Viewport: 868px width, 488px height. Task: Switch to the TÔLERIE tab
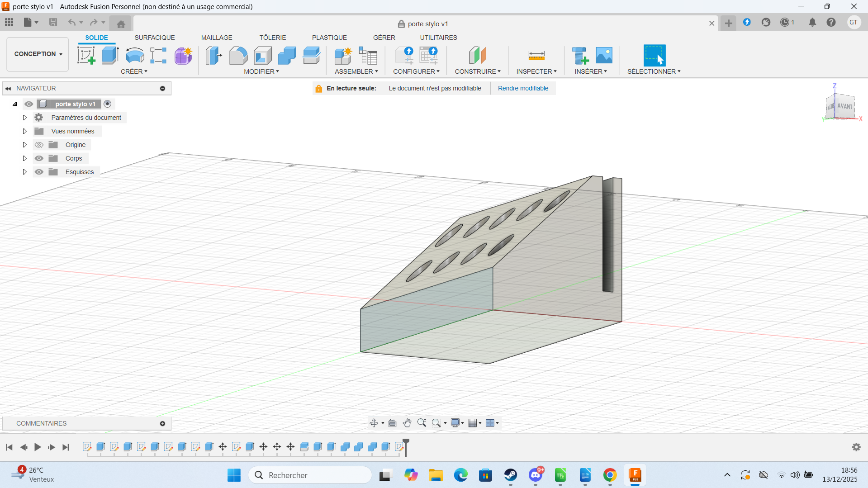(272, 38)
